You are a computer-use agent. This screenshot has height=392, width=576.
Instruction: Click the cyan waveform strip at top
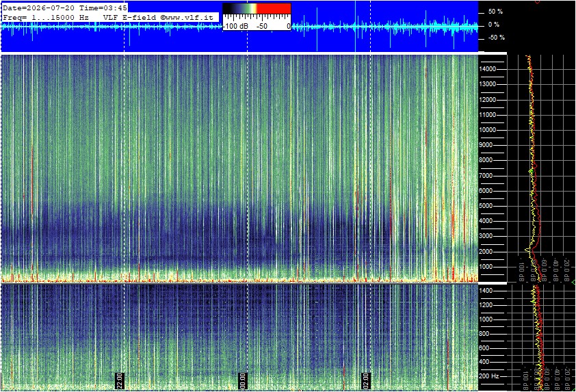[x=239, y=26]
